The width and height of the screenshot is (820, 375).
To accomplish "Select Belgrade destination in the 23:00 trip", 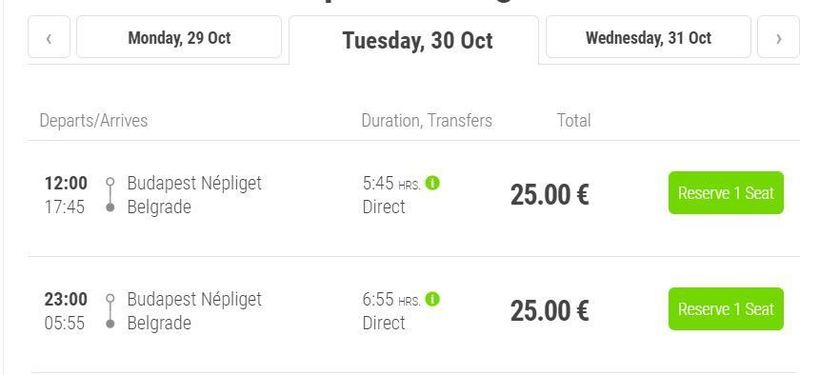I will (x=159, y=323).
